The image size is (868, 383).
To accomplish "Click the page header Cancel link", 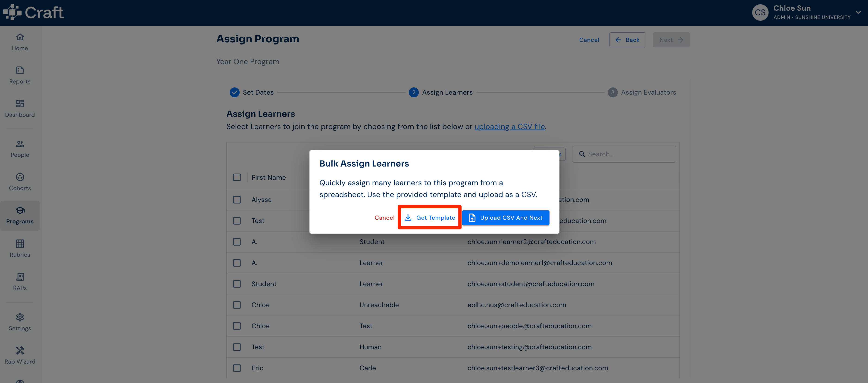I will 589,40.
